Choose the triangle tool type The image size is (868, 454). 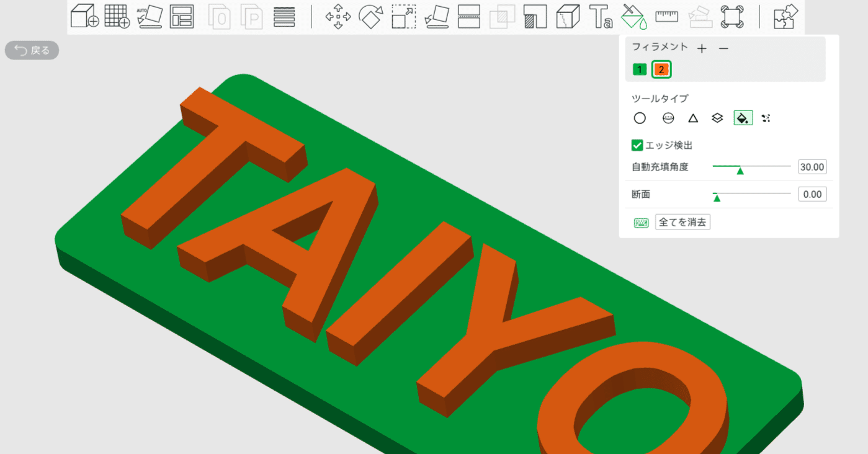(693, 118)
